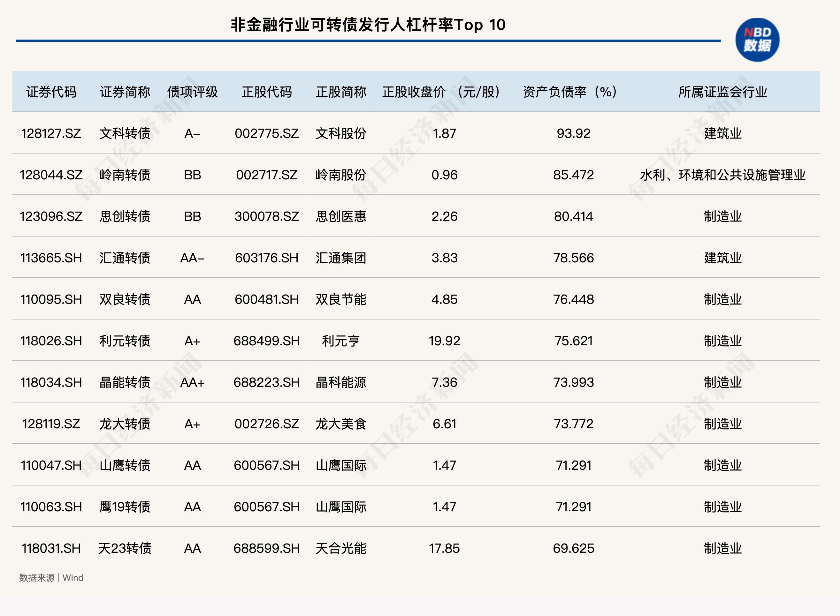Click 双良节能 closing price 4.85

tap(444, 299)
